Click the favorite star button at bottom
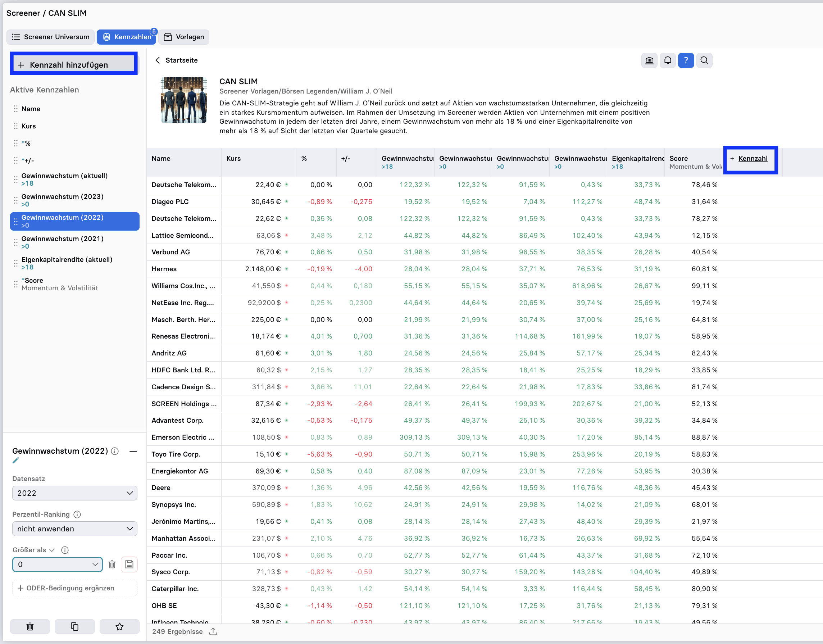The height and width of the screenshot is (644, 823). [119, 627]
